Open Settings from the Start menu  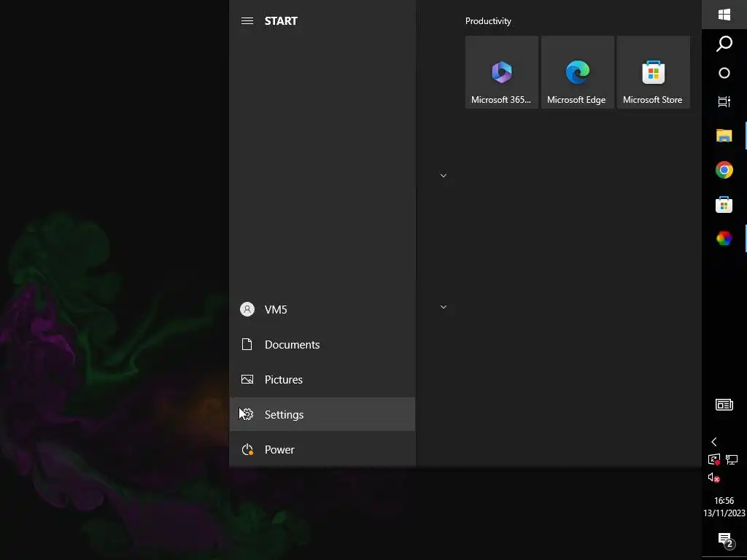point(322,414)
